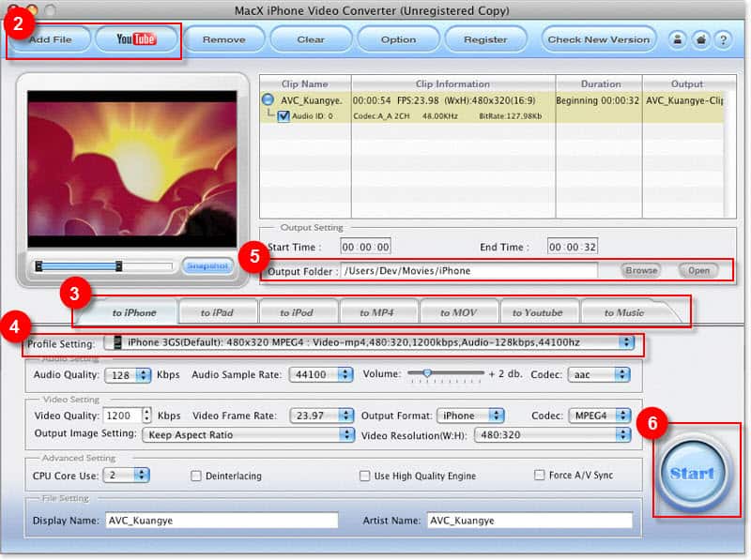Switch to the to MOV tab
The height and width of the screenshot is (560, 751).
(458, 312)
